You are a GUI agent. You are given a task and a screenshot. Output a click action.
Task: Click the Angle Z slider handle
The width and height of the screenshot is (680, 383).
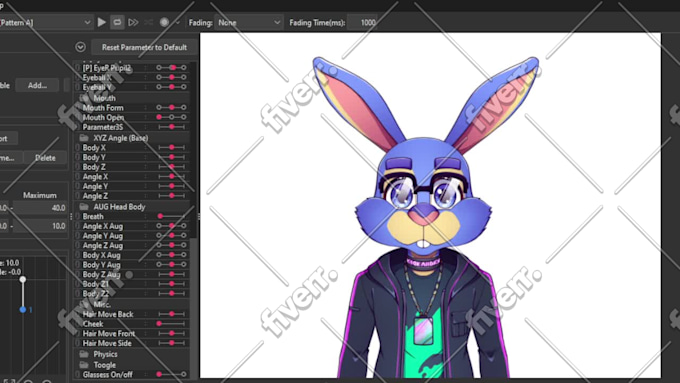(x=172, y=196)
